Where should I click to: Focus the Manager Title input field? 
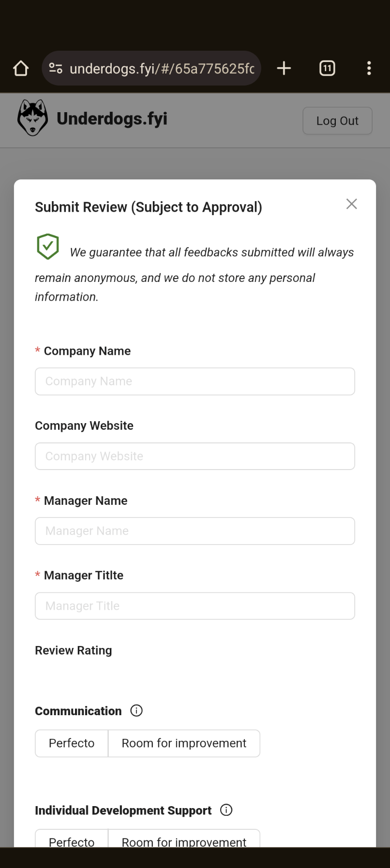[195, 606]
